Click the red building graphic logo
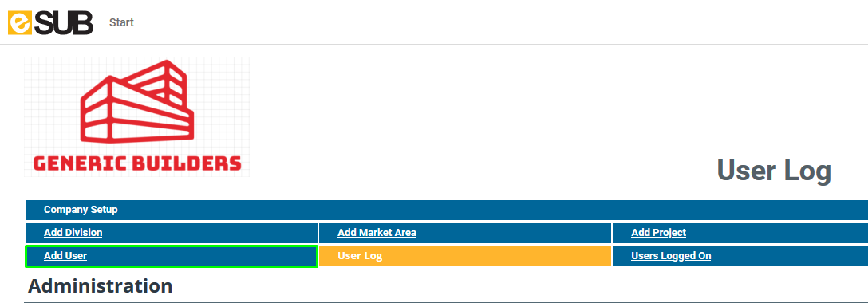Screen dimensions: 868x303 click(x=137, y=100)
